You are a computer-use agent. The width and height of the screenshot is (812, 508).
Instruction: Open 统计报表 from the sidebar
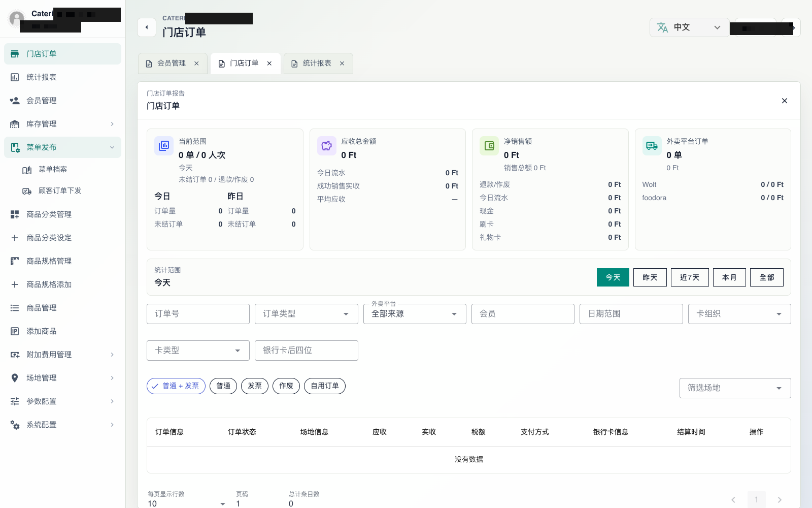pos(62,77)
